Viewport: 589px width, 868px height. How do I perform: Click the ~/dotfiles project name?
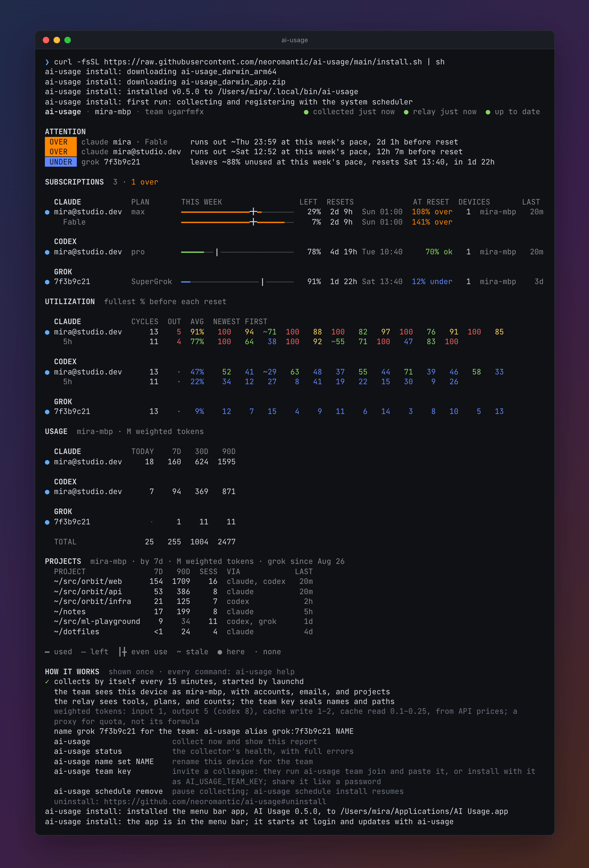(x=77, y=632)
